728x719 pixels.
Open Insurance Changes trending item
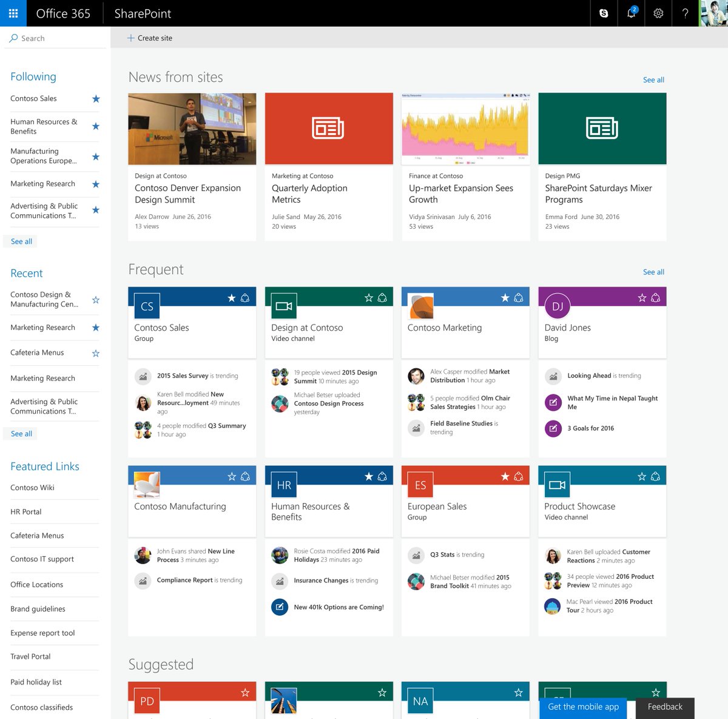click(x=335, y=581)
